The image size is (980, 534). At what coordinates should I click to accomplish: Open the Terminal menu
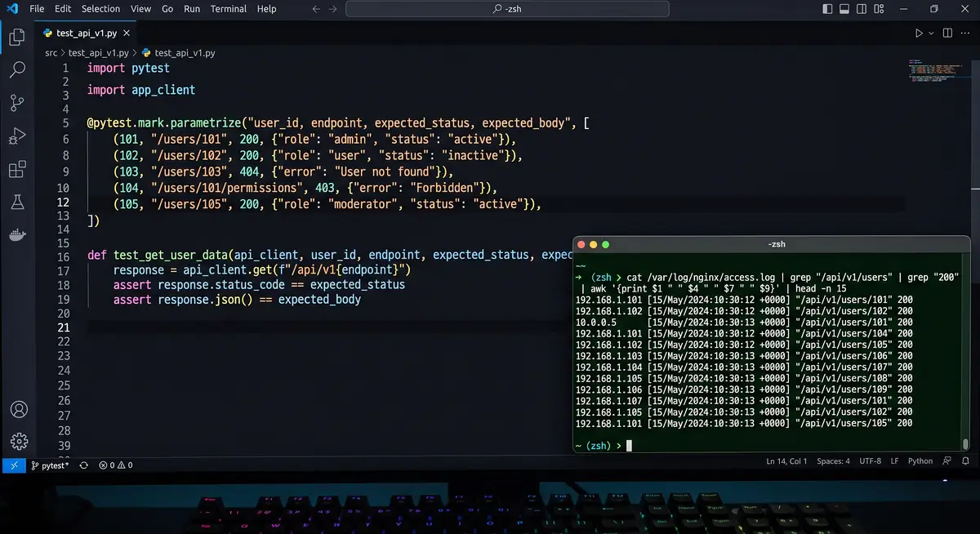[x=228, y=9]
